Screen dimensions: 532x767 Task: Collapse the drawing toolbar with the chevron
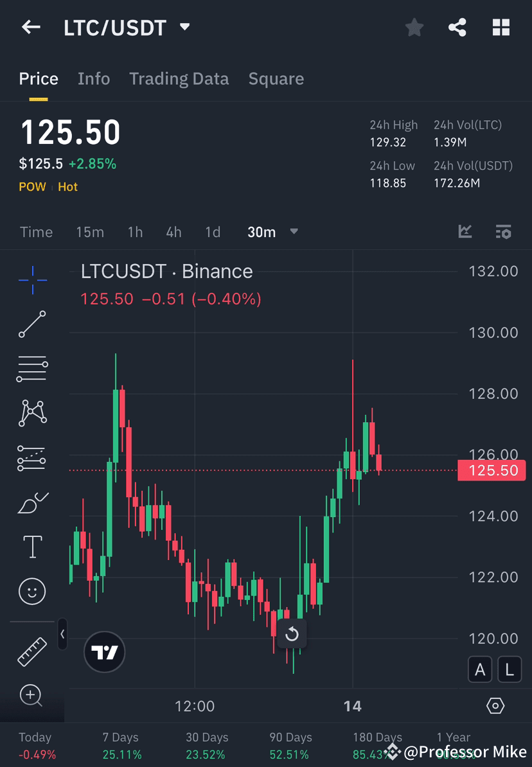tap(62, 634)
